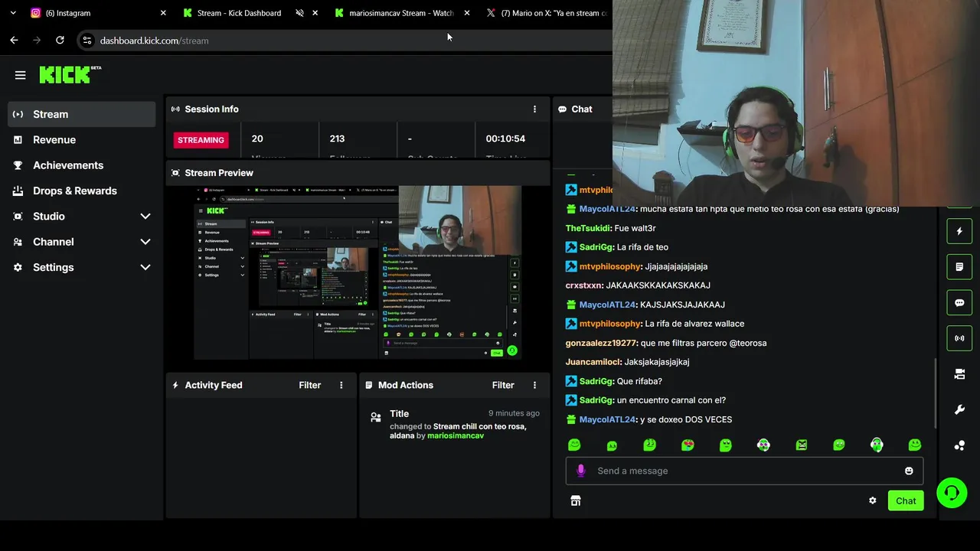The width and height of the screenshot is (980, 551).
Task: Click the 'y se doxeo DOS VECES' message
Action: (686, 419)
